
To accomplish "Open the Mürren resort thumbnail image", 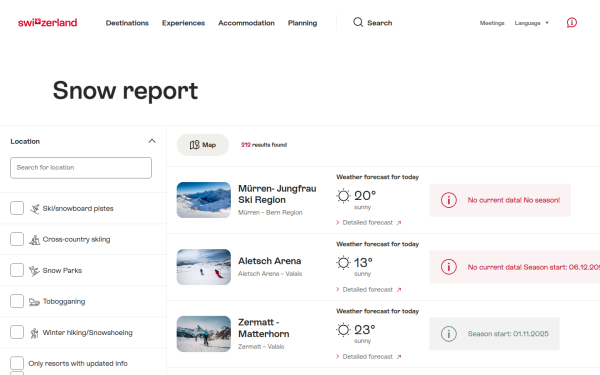I will point(204,200).
